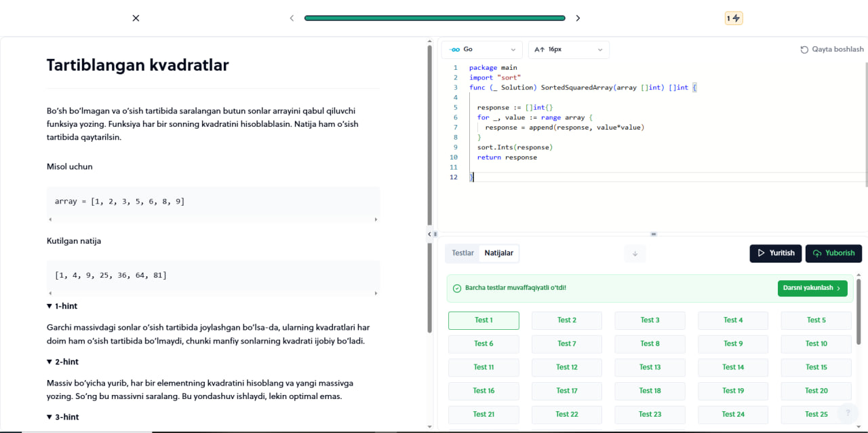Open Test 19 result
The width and height of the screenshot is (868, 433).
click(733, 391)
